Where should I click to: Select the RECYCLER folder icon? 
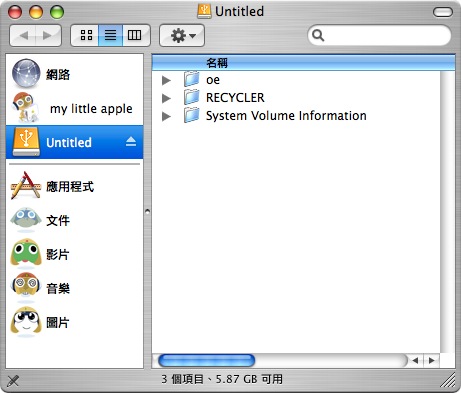(x=192, y=97)
